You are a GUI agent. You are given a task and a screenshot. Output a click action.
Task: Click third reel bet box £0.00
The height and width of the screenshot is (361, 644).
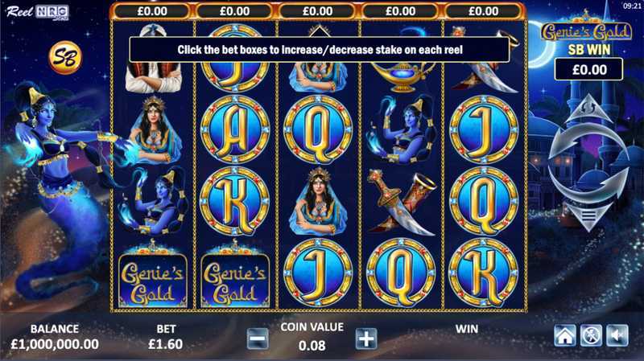(x=318, y=11)
